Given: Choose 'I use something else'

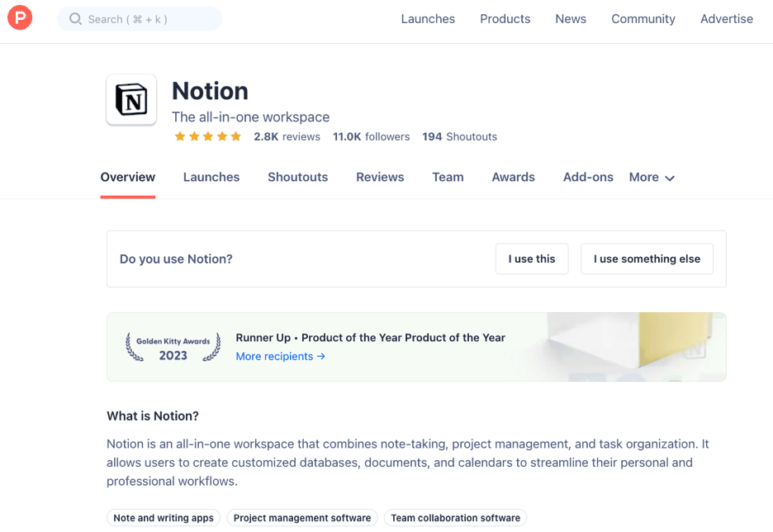Looking at the screenshot, I should 647,259.
